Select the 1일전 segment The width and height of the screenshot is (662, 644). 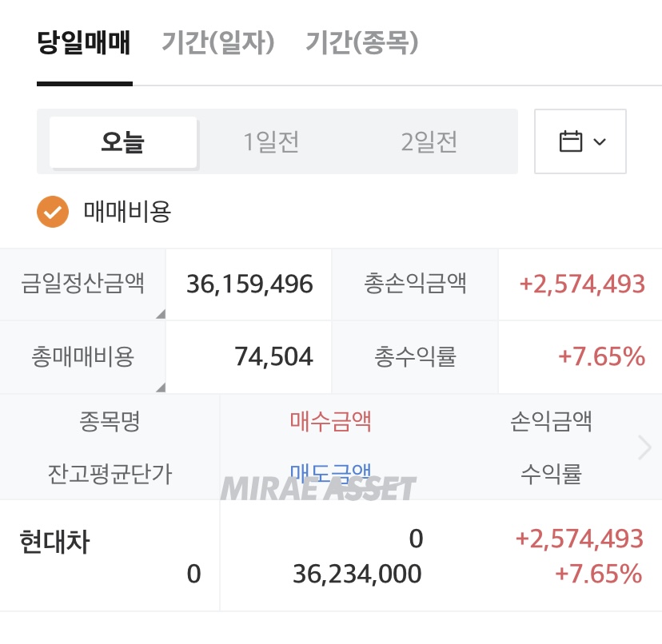(272, 142)
